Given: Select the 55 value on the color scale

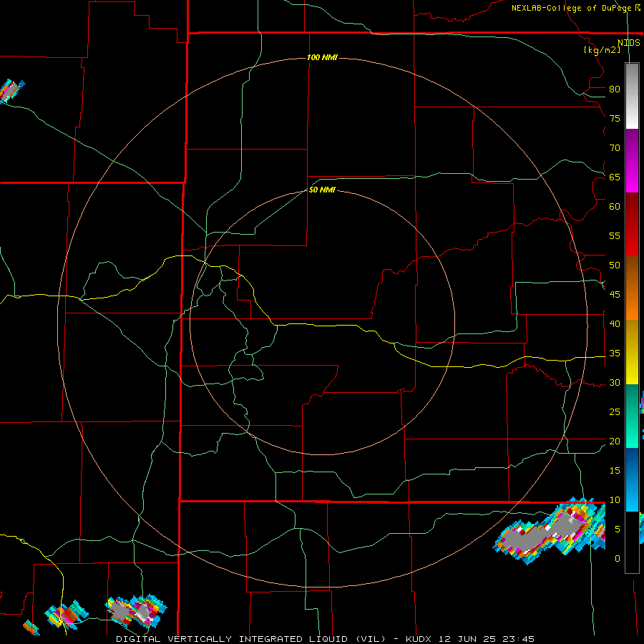Looking at the screenshot, I should [615, 235].
